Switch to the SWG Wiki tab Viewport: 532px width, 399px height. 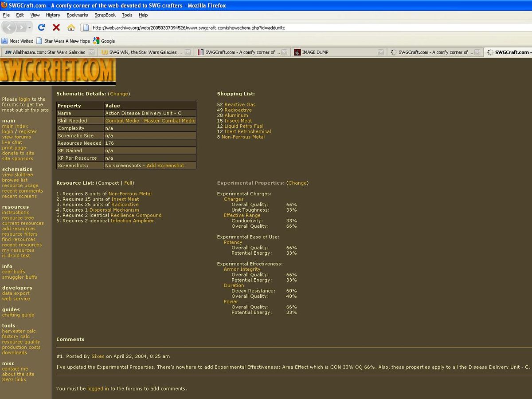pos(142,52)
